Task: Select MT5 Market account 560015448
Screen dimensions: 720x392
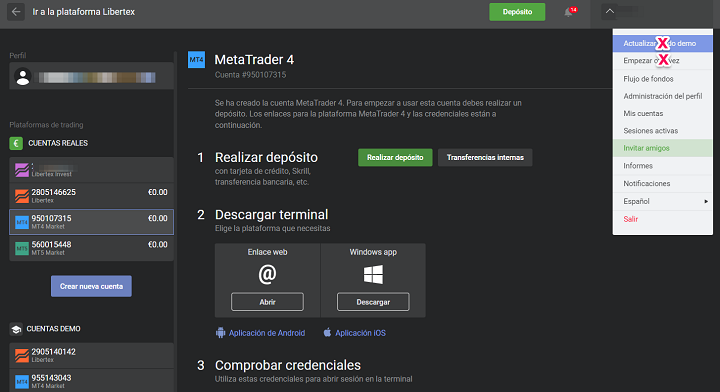Action: pos(91,248)
